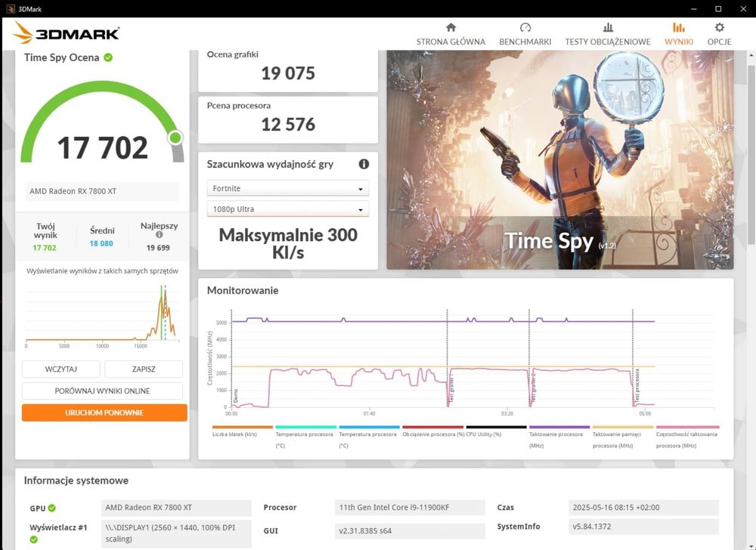Click green check icon next to GPU
The height and width of the screenshot is (550, 756).
pos(51,508)
